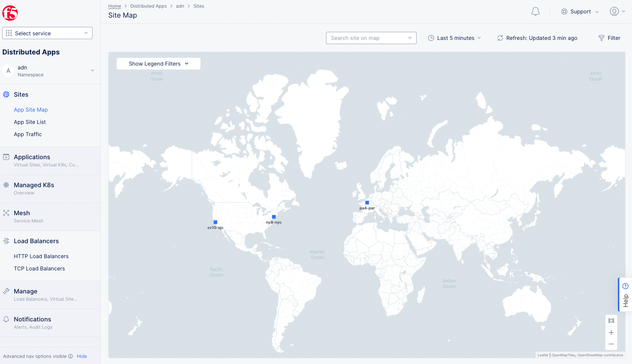Expand the adn Namespace selector
Viewport: 632px width, 364px height.
(92, 71)
